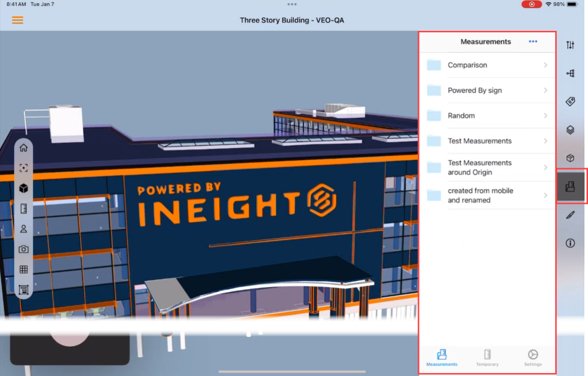The width and height of the screenshot is (588, 376).
Task: Tap the battery status icon
Action: (572, 4)
